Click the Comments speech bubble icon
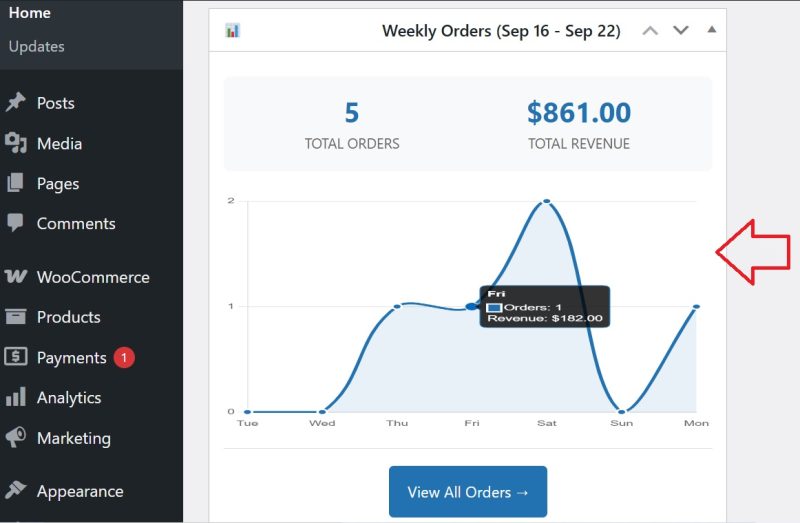800x523 pixels. (x=15, y=223)
